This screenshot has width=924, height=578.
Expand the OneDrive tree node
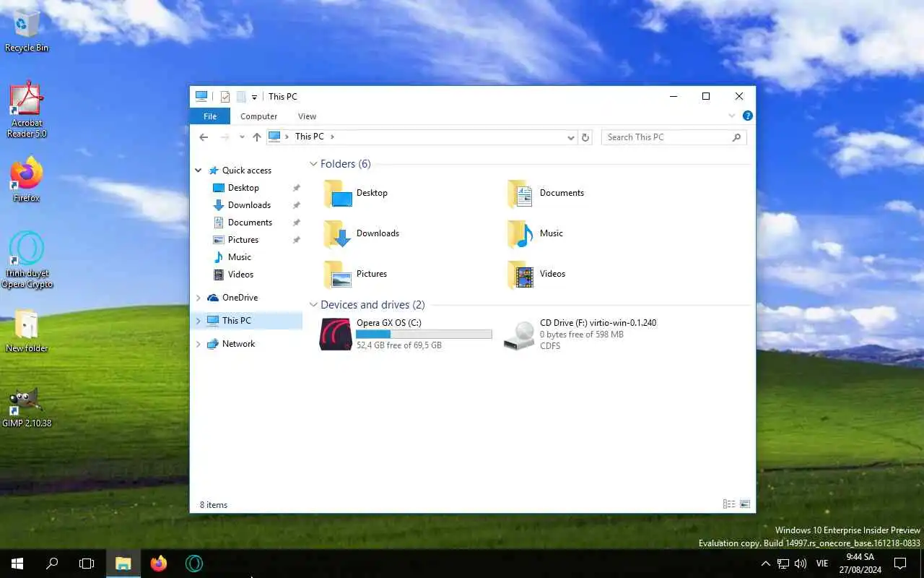point(199,298)
